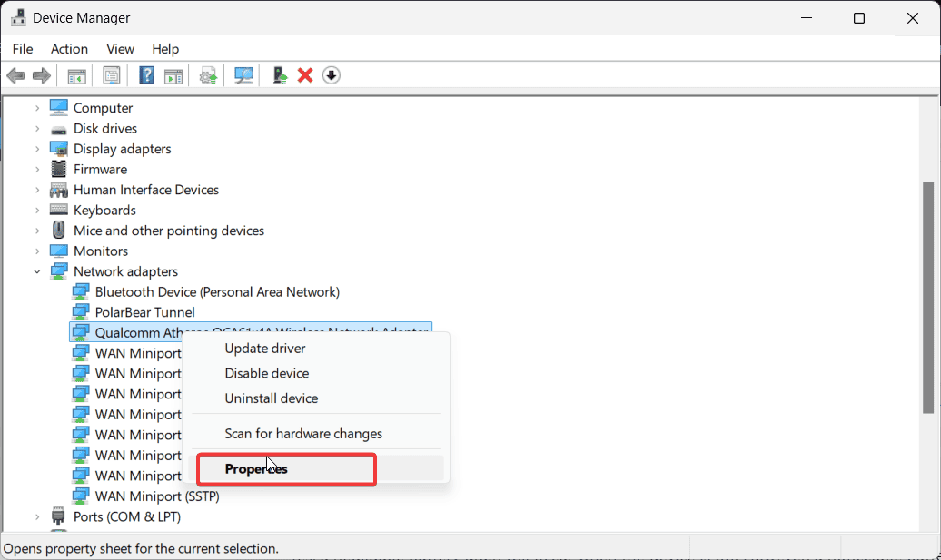Select the Display adapters label

click(122, 149)
